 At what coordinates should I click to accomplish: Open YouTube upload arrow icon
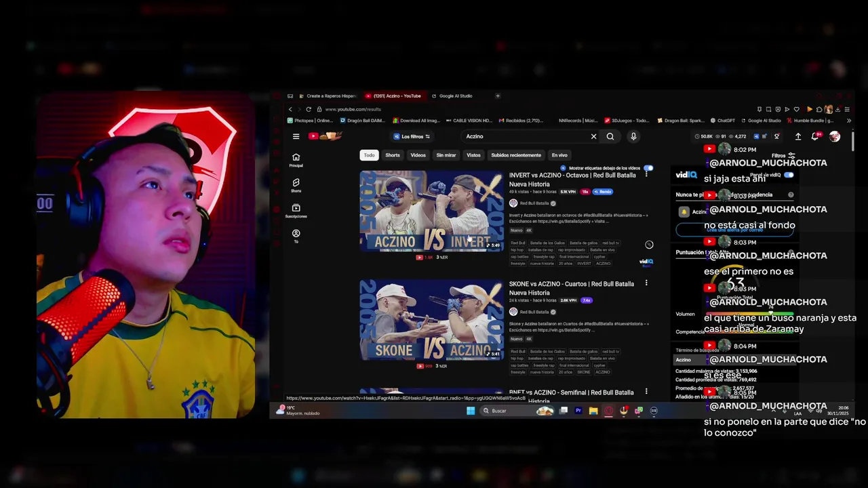click(x=798, y=136)
